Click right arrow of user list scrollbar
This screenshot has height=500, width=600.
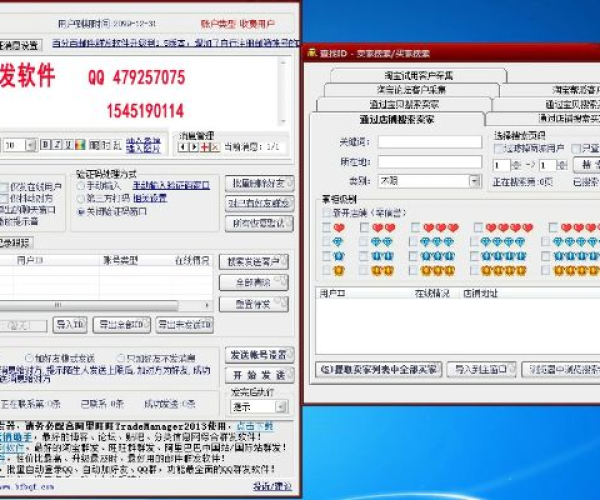207,305
